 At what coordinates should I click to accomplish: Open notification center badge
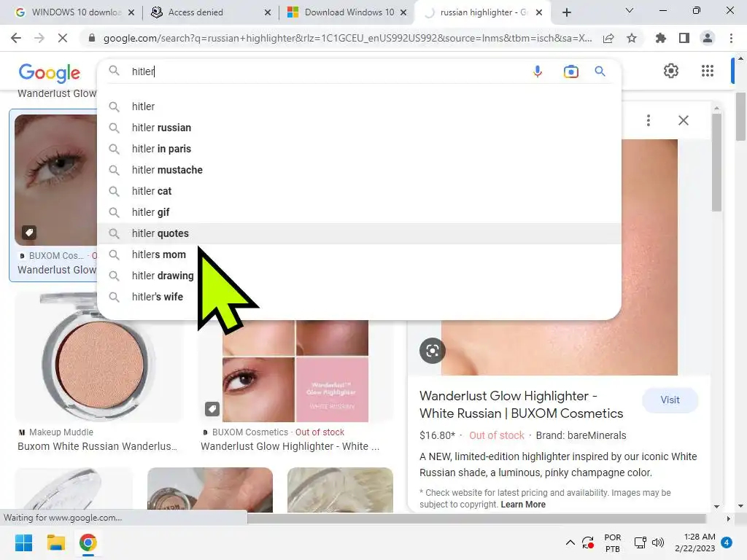point(727,542)
